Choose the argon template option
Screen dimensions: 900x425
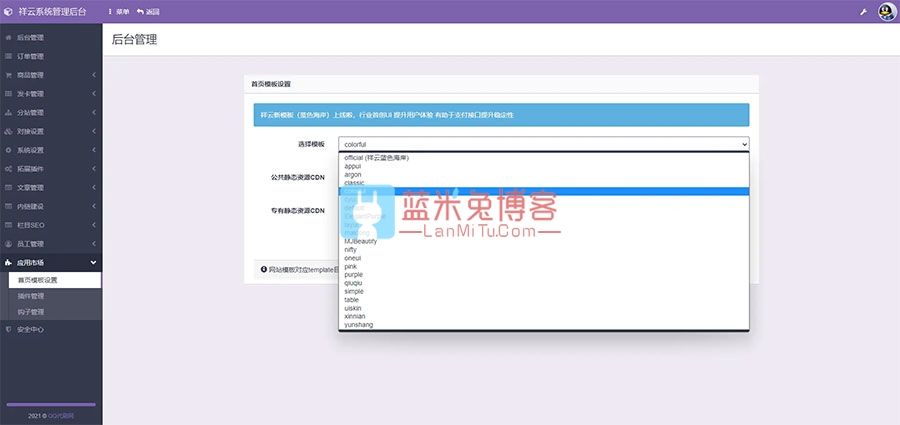[544, 174]
